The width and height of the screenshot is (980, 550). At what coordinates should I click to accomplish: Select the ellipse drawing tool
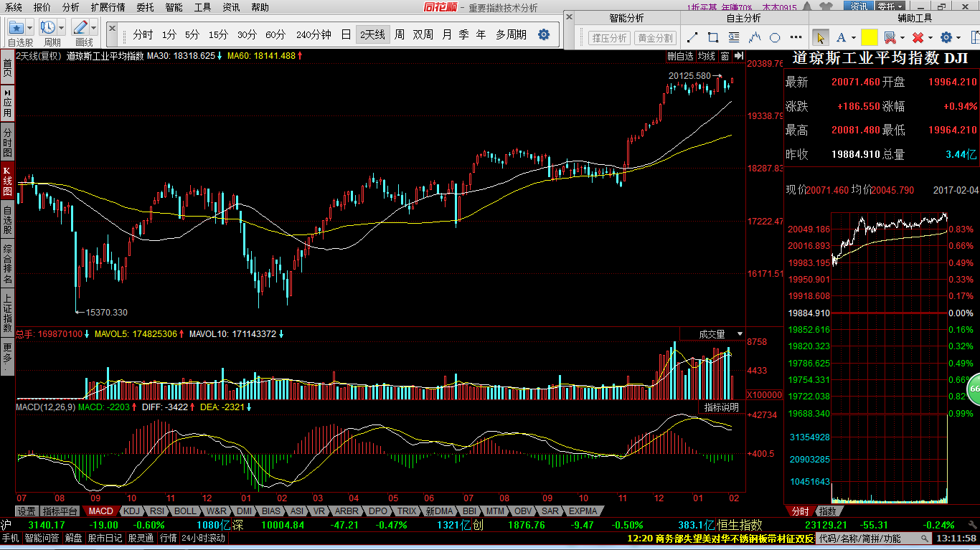pos(775,37)
